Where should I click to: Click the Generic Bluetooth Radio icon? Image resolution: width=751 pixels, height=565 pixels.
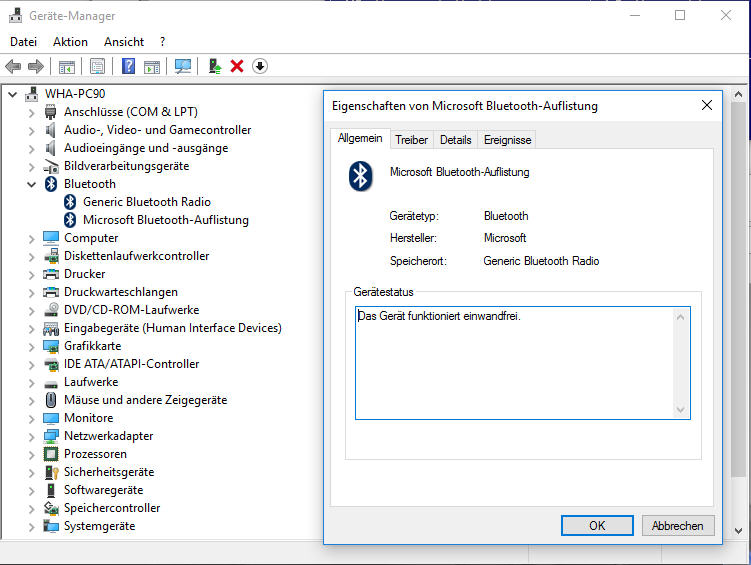(x=70, y=202)
